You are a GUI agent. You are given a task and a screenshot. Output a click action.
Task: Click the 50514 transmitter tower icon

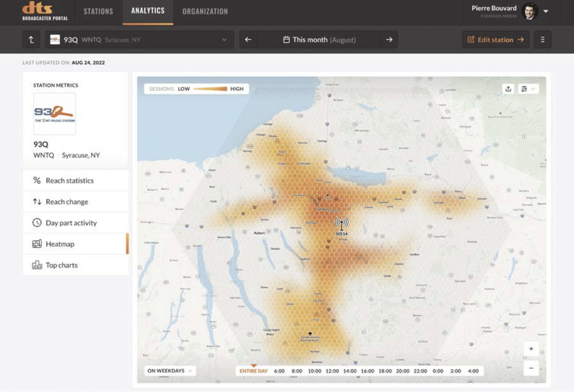(342, 224)
